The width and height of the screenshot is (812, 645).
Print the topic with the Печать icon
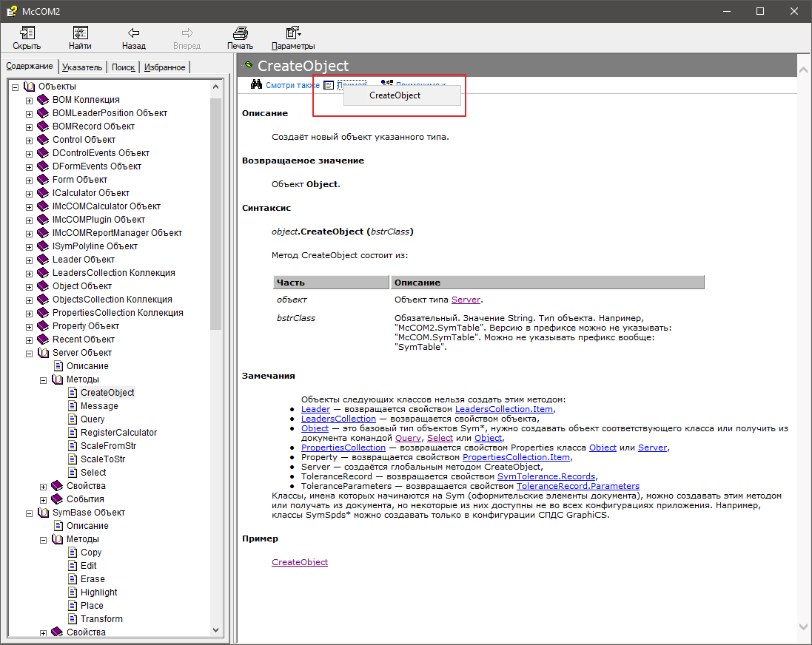click(240, 33)
